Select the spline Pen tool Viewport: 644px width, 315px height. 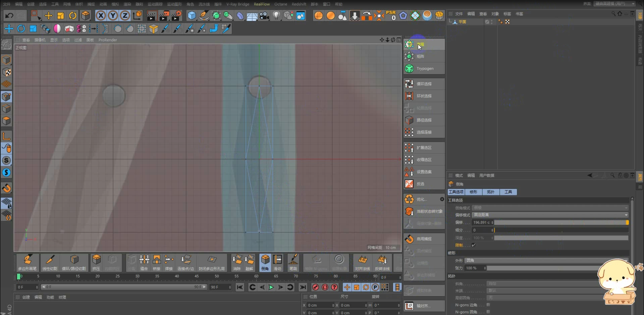(x=204, y=16)
